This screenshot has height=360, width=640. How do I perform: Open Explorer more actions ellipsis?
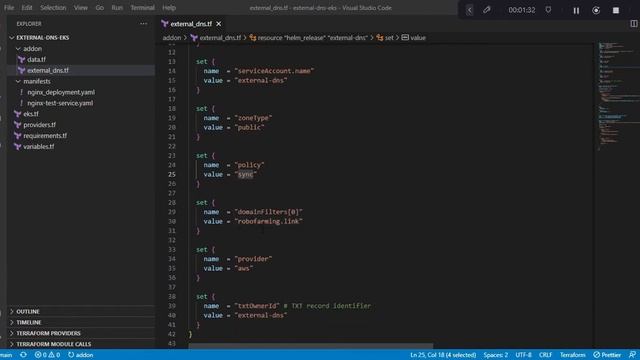pyautogui.click(x=144, y=24)
